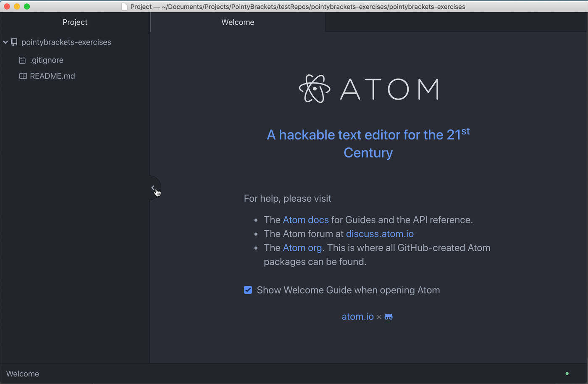The width and height of the screenshot is (588, 384).
Task: Collapse the pointybrackets-exercises folder chevron
Action: point(5,42)
